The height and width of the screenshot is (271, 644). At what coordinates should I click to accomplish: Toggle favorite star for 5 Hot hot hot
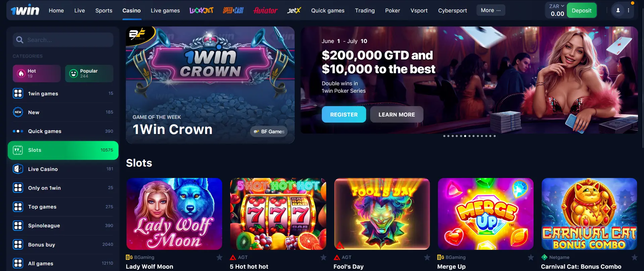(x=324, y=257)
